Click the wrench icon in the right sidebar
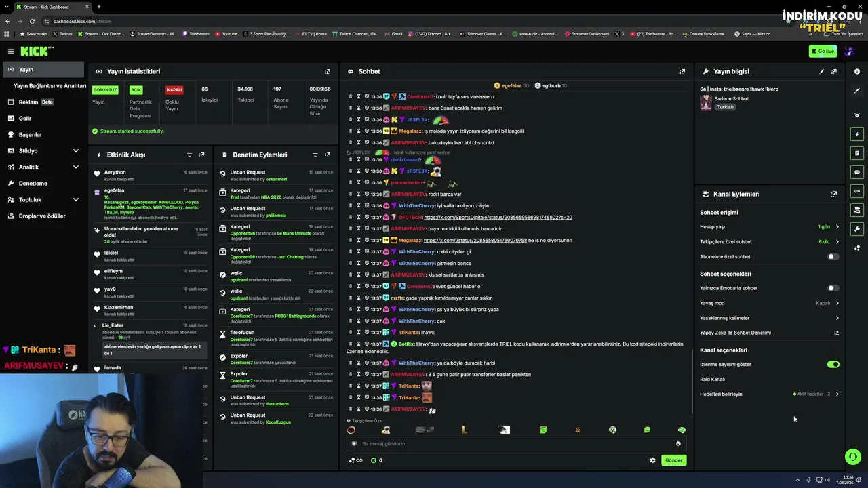The height and width of the screenshot is (488, 868). pos(857,229)
